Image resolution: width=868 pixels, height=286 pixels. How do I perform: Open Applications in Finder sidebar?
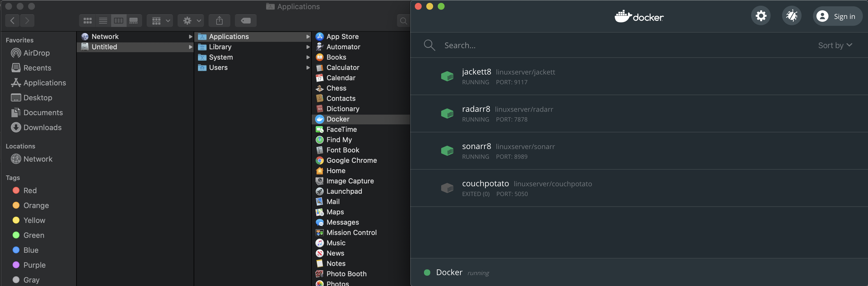[38, 83]
